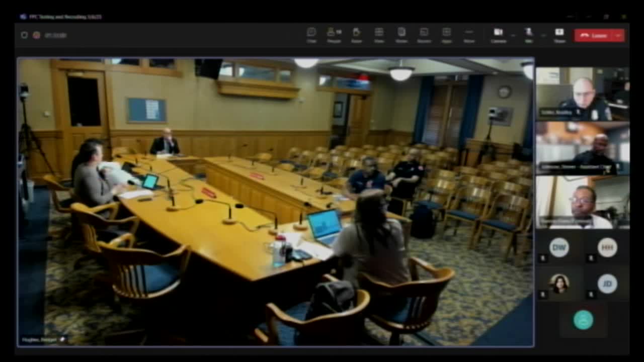
Task: Open the Apps panel
Action: [446, 35]
